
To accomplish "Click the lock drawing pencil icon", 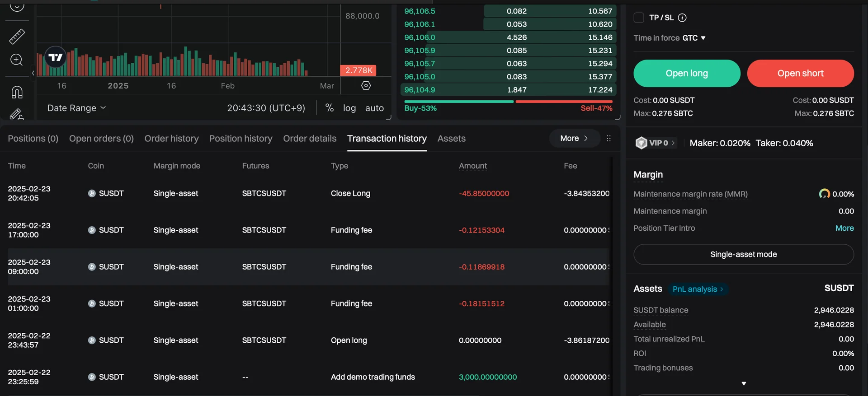I will [17, 114].
